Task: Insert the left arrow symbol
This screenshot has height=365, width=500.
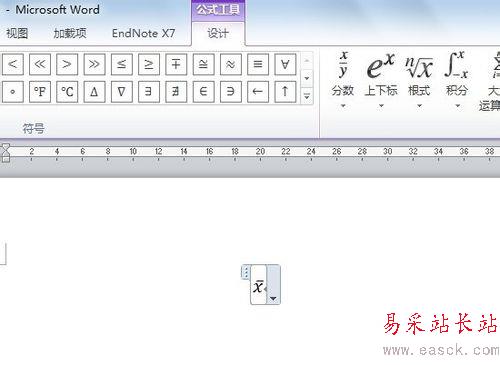Action: coord(258,91)
